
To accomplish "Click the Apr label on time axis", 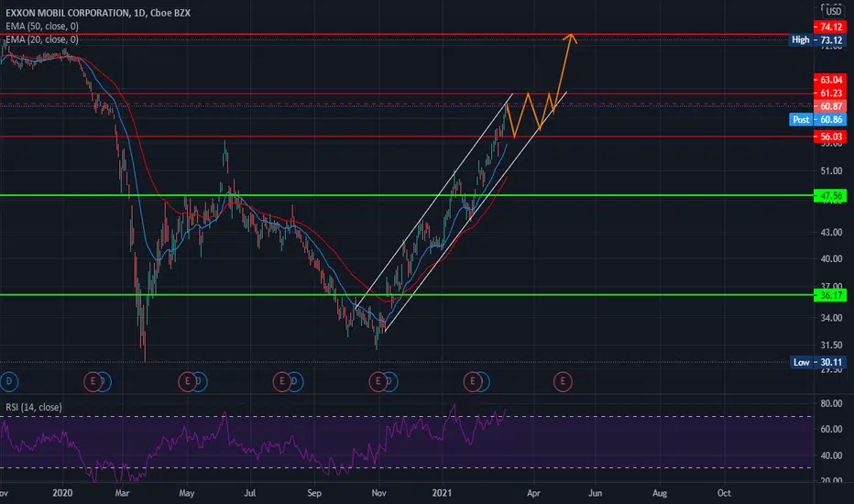I will click(x=533, y=493).
